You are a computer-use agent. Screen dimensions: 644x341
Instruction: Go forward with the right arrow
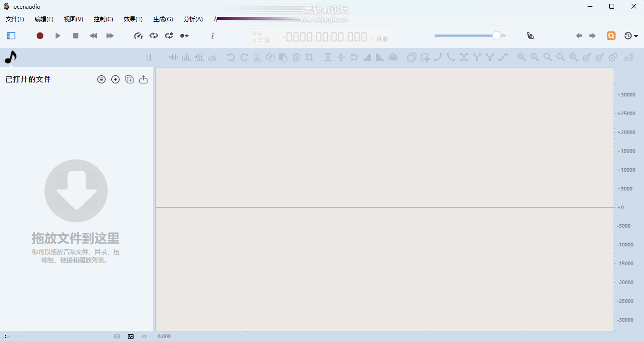(x=592, y=36)
